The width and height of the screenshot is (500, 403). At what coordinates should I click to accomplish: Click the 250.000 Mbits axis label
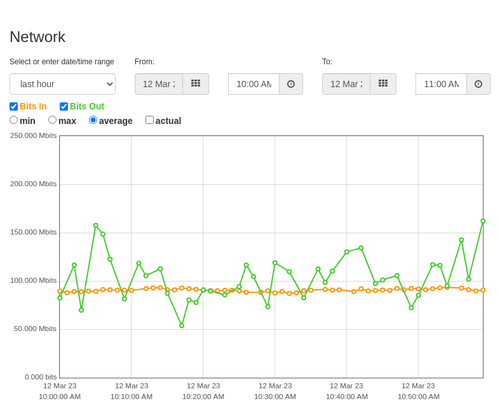point(33,136)
